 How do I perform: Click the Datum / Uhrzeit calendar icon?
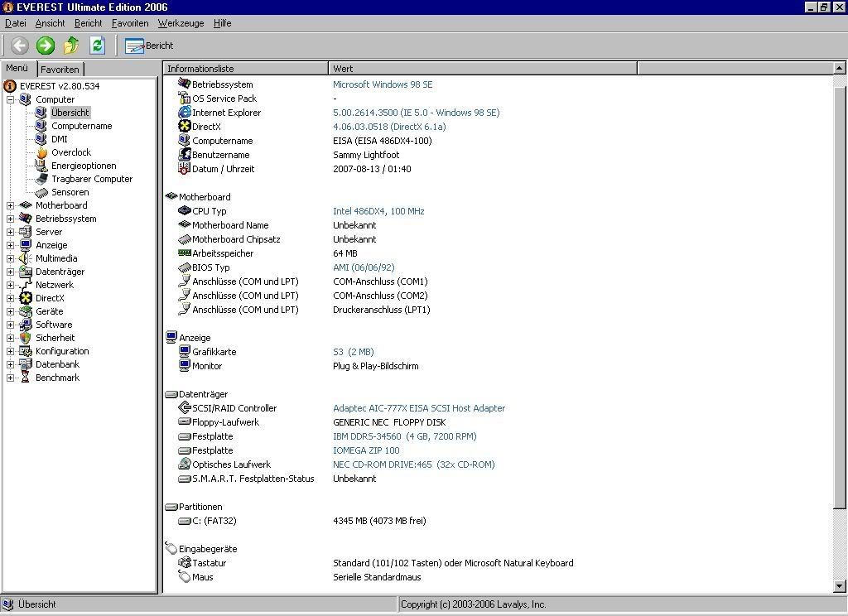[185, 168]
